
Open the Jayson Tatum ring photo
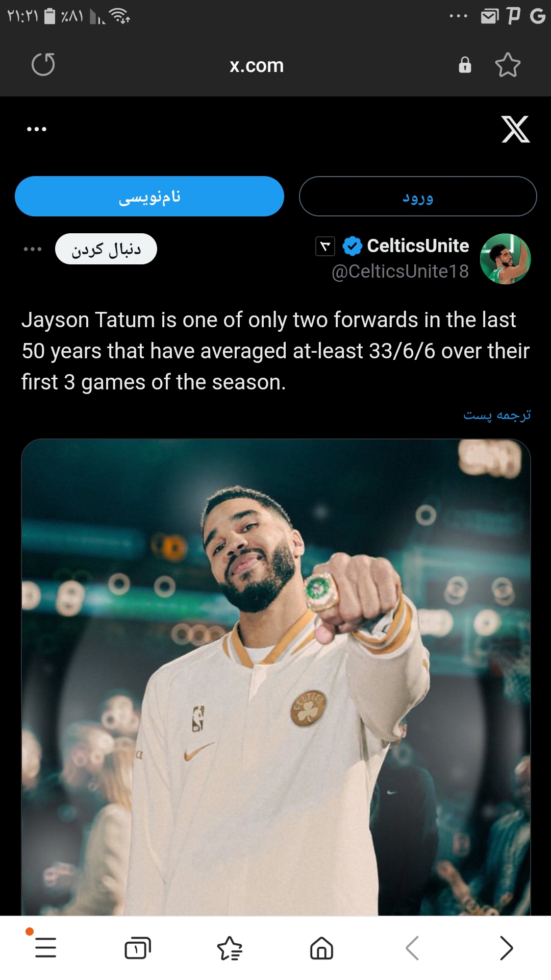[276, 677]
